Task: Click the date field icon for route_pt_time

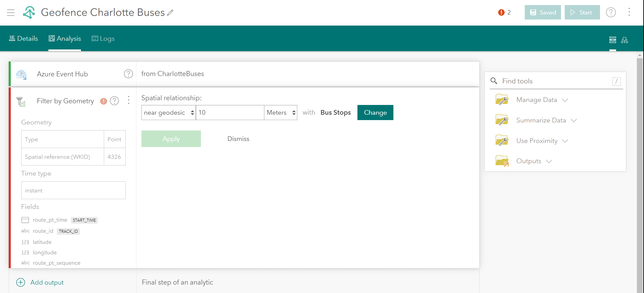Action: 25,220
